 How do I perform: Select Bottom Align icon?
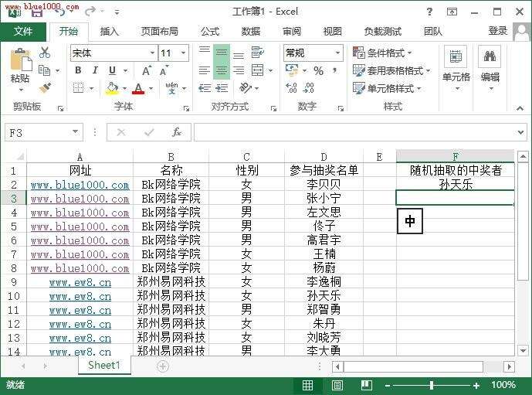[x=239, y=53]
